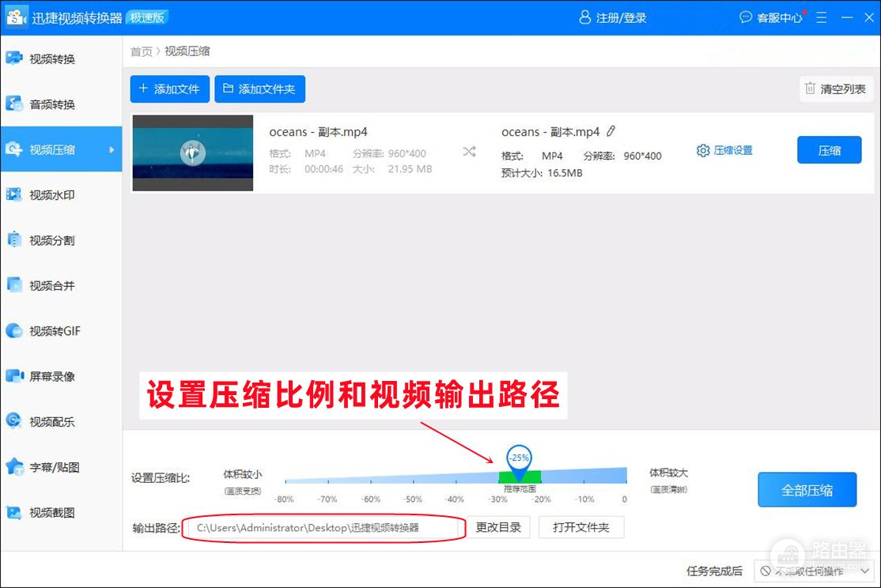
Task: Play the oceans video thumbnail preview
Action: click(x=192, y=153)
